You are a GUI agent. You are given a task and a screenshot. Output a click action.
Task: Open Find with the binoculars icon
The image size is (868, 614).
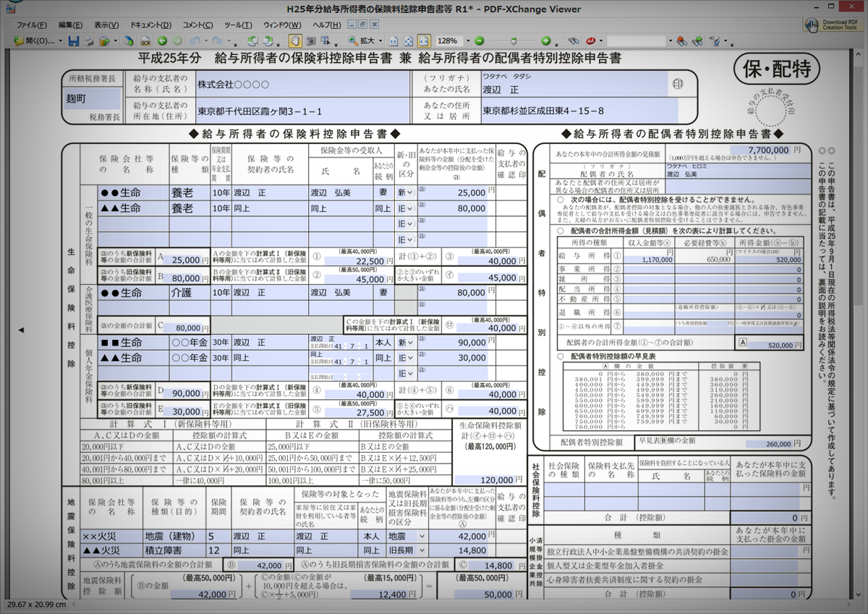coord(574,40)
